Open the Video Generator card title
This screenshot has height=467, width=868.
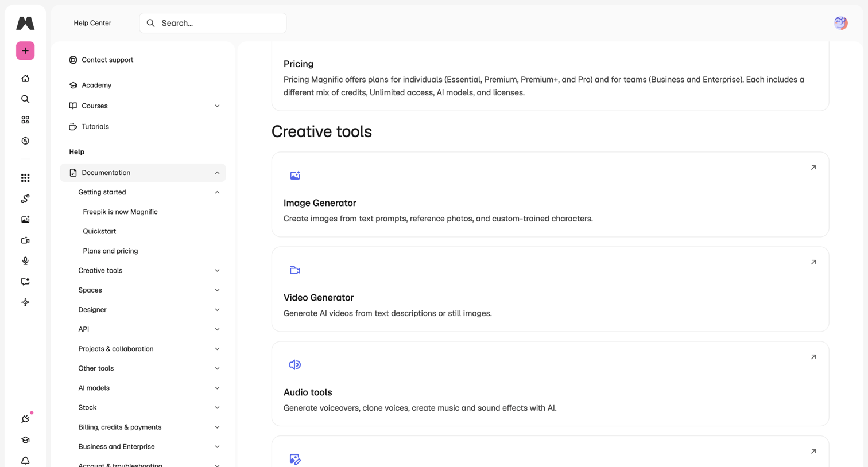(x=319, y=298)
